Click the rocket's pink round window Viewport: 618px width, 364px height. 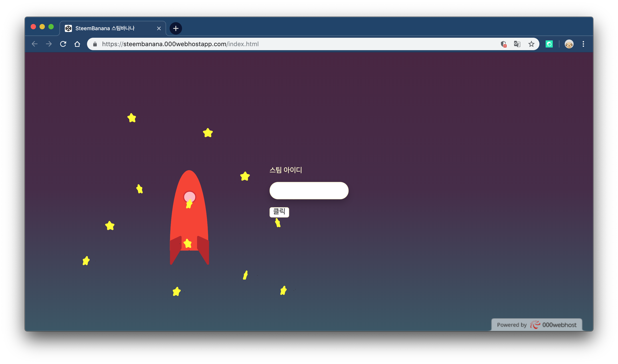click(190, 196)
